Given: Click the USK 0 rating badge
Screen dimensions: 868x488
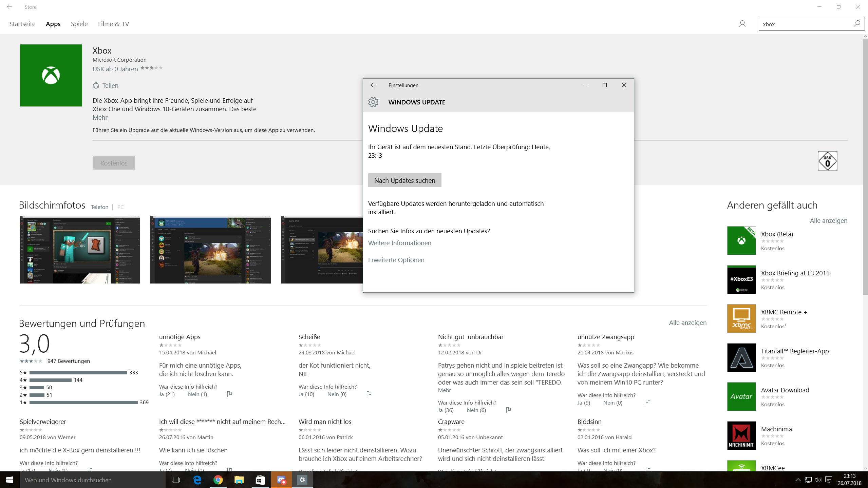Looking at the screenshot, I should point(827,161).
